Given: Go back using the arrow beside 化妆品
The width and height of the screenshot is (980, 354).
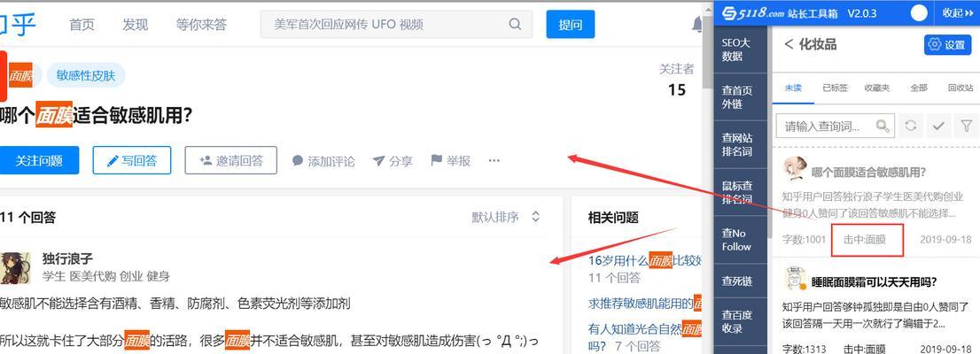Looking at the screenshot, I should (789, 44).
